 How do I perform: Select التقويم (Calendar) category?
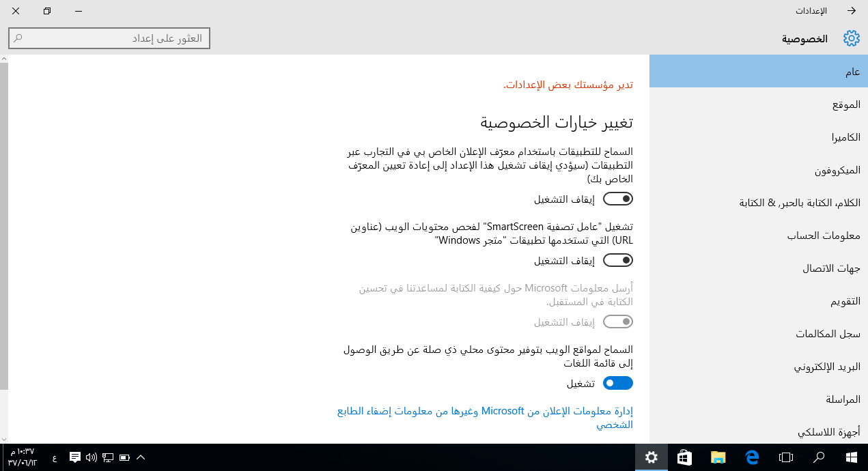click(x=759, y=301)
